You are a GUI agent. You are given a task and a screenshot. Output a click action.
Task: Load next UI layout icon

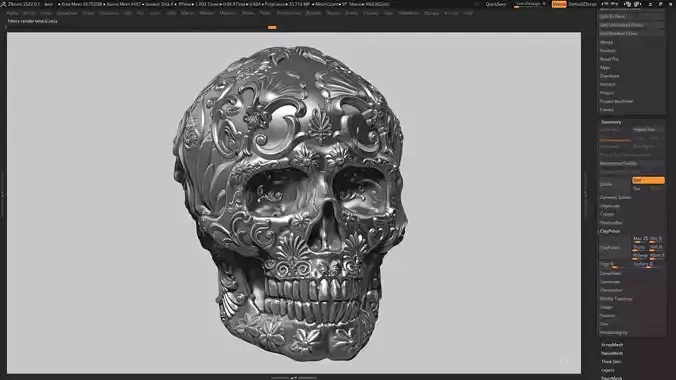click(637, 4)
